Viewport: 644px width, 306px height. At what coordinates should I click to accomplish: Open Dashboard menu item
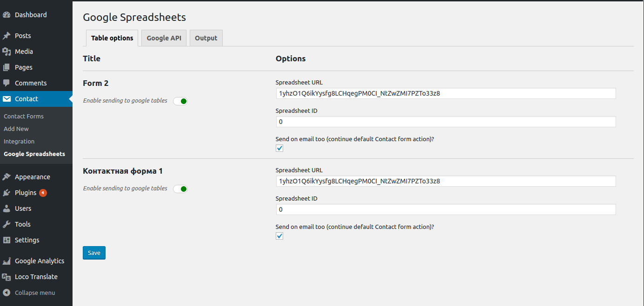click(x=36, y=15)
